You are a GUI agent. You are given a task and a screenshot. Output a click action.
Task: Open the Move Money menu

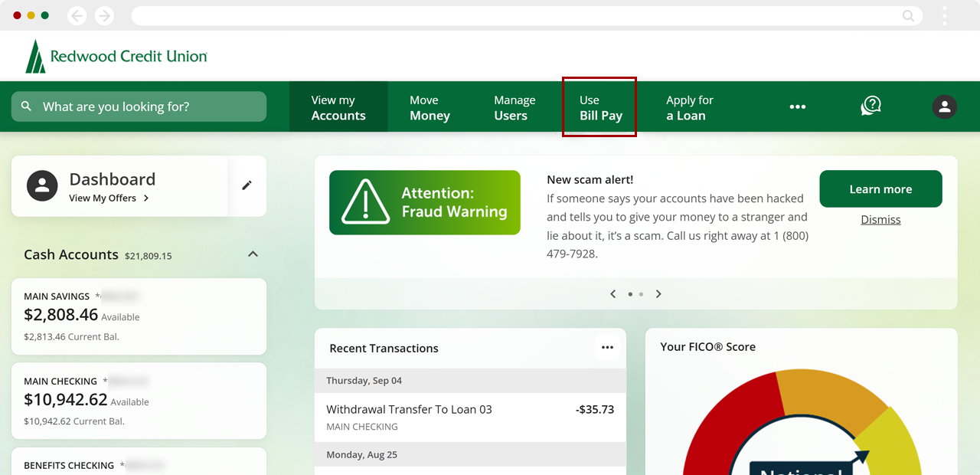[429, 106]
